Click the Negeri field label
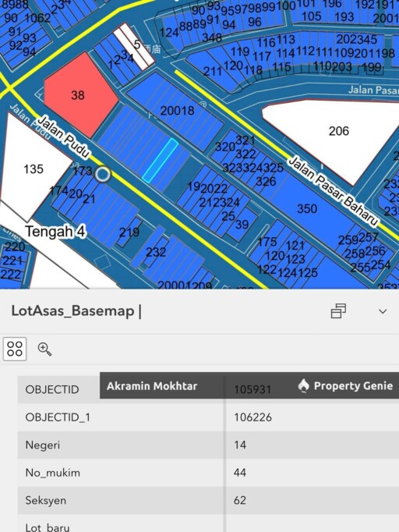The height and width of the screenshot is (532, 399). [x=43, y=445]
